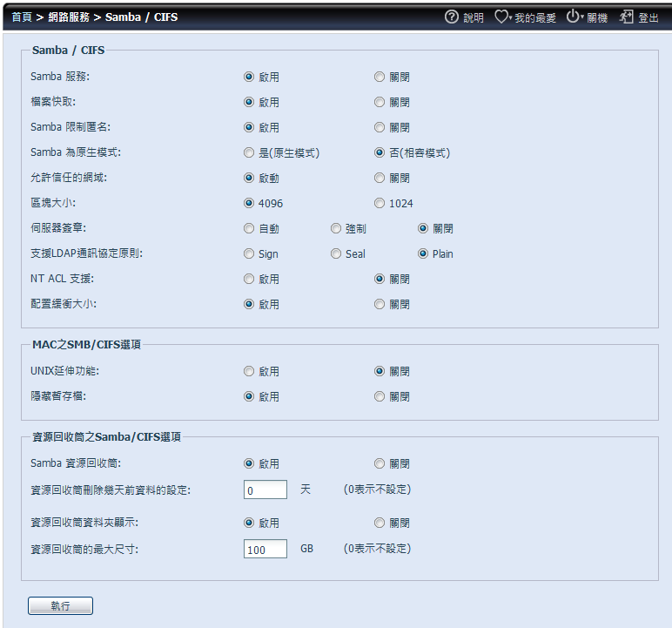672x628 pixels.
Task: Set 伺服器簽章 to 關閉
Action: [x=422, y=228]
